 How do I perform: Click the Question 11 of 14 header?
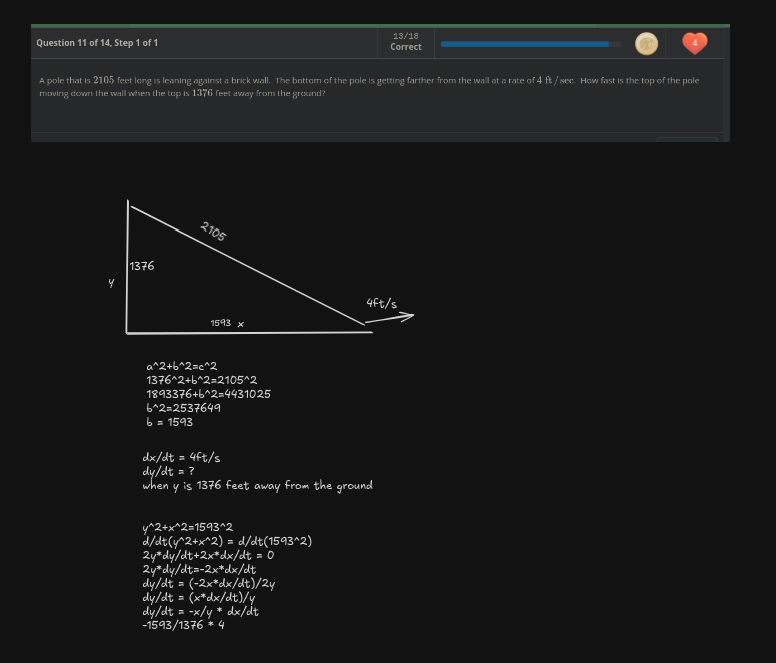(97, 43)
